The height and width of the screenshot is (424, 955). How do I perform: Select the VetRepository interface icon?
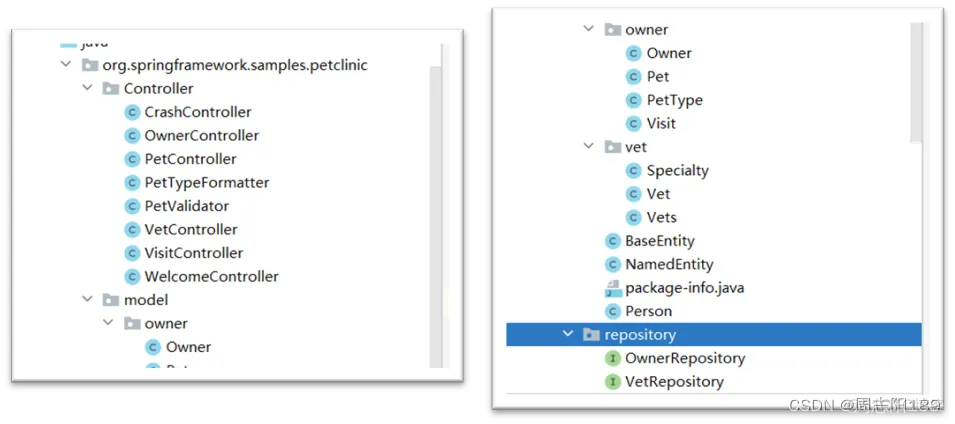click(613, 382)
